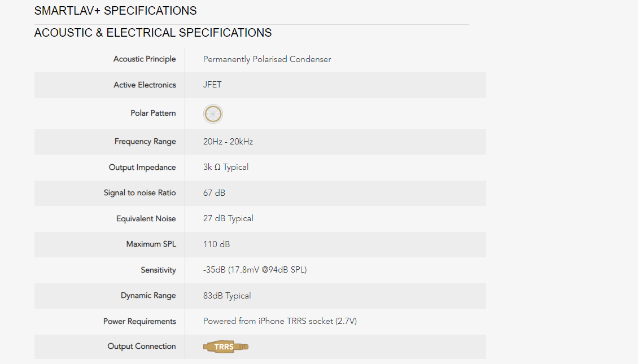The image size is (638, 364).
Task: Click the 20Hz - 20kHz frequency value
Action: [228, 142]
